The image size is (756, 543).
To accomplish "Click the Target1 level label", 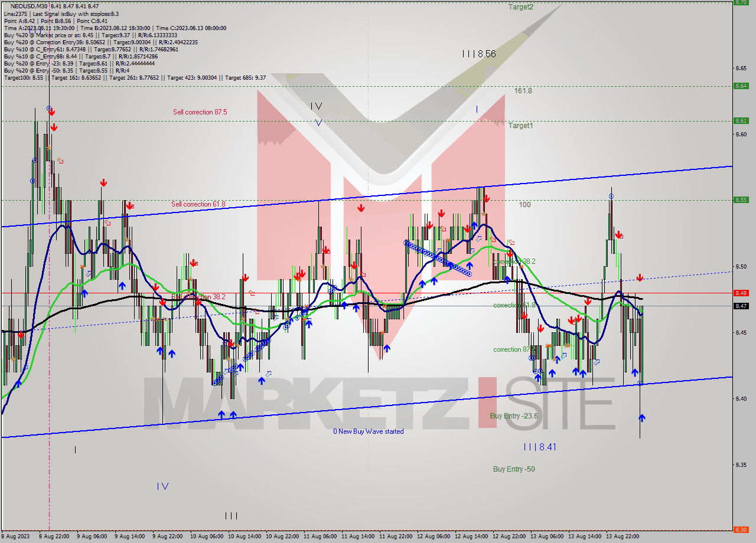I will (521, 126).
